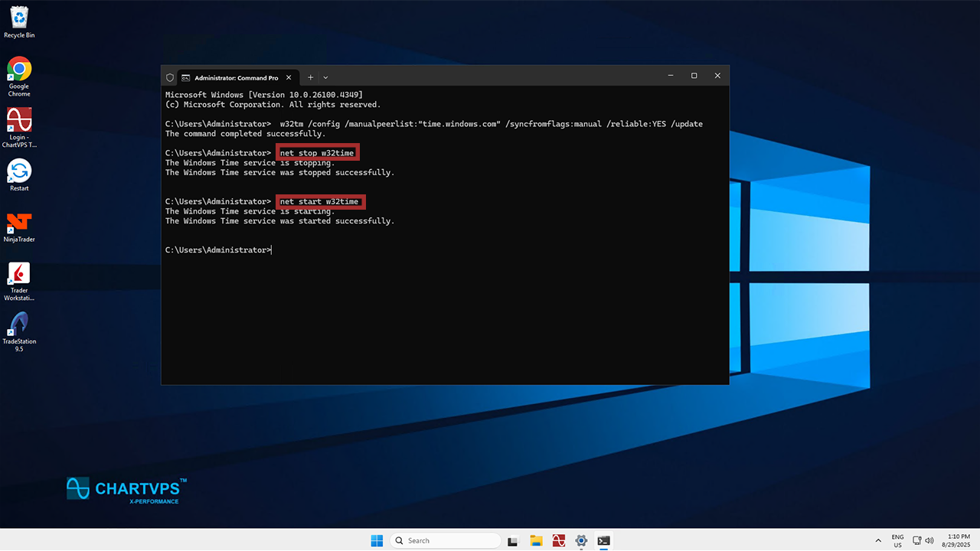Open the Windows Start menu

[377, 540]
